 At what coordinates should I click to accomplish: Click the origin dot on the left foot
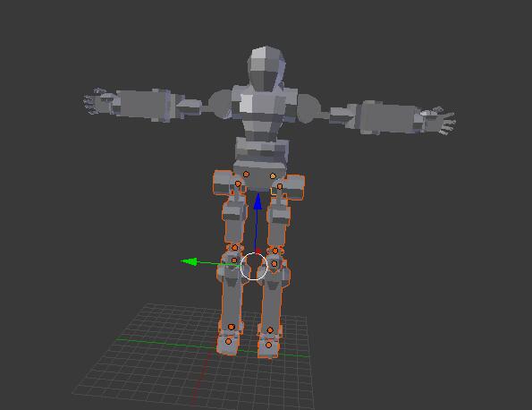[228, 341]
